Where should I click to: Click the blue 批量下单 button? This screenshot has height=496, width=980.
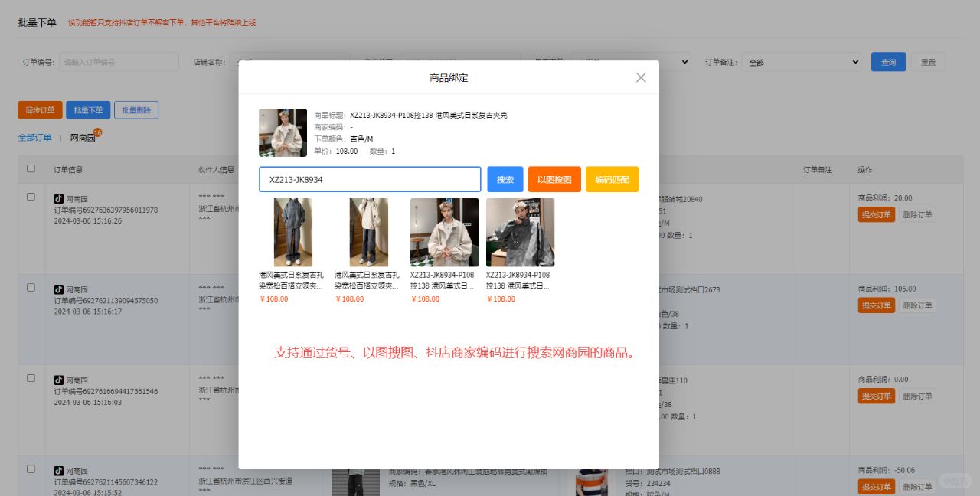[88, 110]
